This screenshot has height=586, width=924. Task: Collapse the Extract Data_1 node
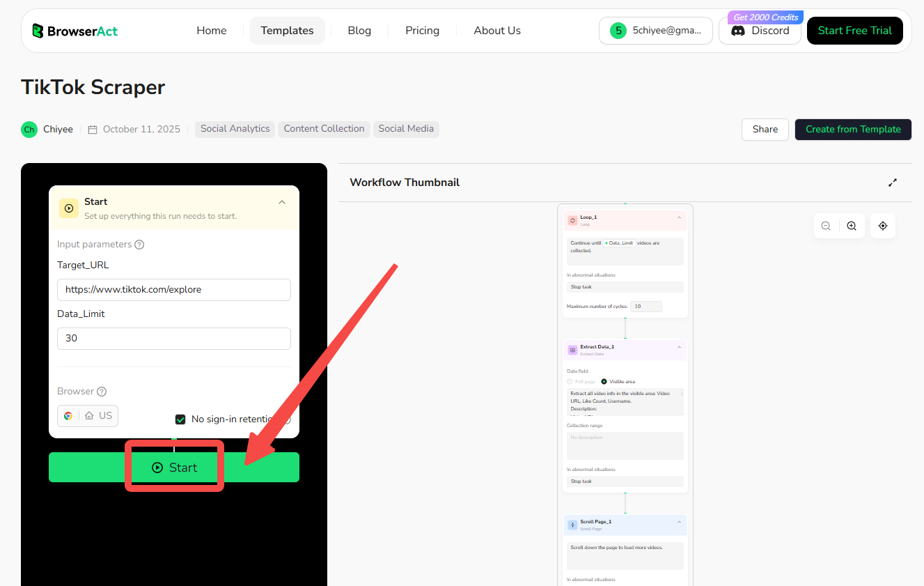point(679,348)
